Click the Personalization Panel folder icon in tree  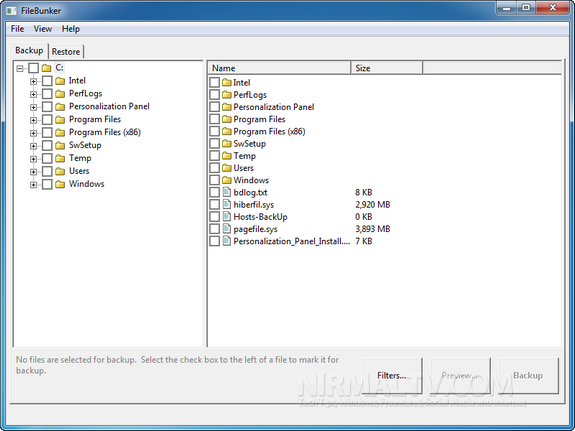[x=60, y=107]
